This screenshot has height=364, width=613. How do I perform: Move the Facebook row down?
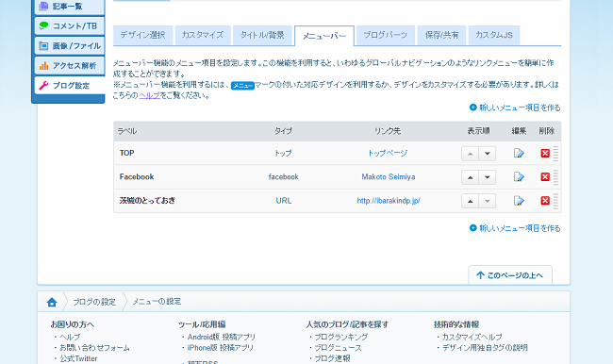click(x=488, y=177)
